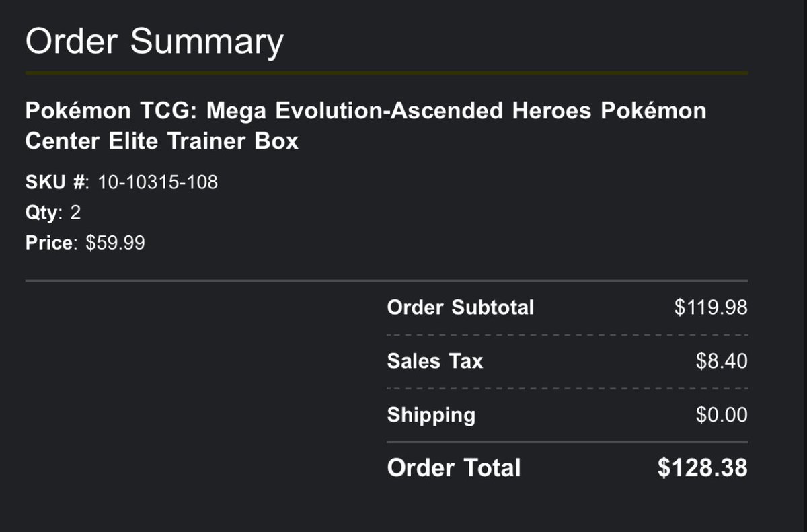The height and width of the screenshot is (532, 807).
Task: Click the Shipping label
Action: click(431, 415)
